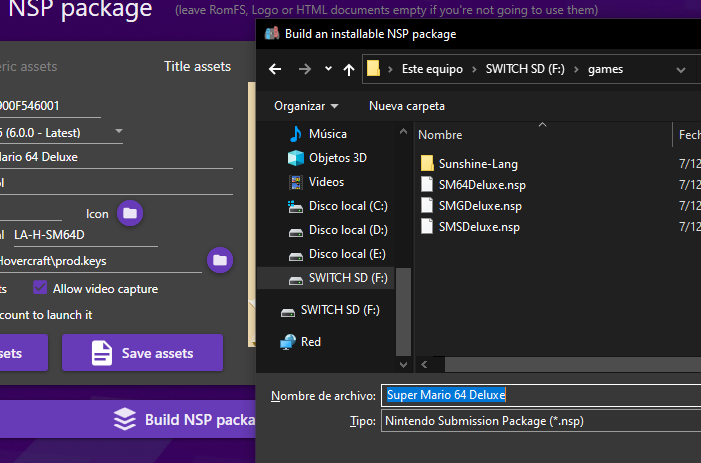Screen dimensions: 701x463
Task: Sort files by the Nombre column header
Action: 440,135
